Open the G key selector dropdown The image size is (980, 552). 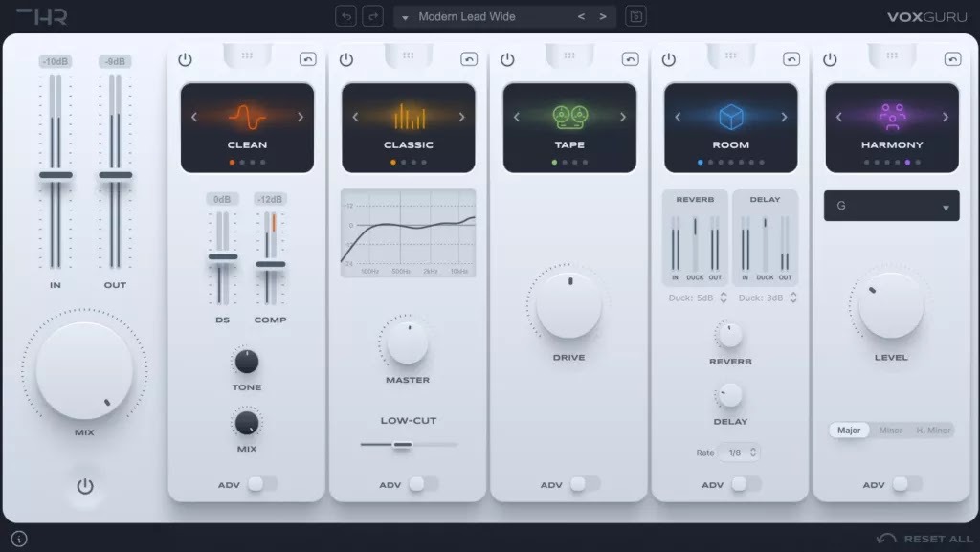tap(891, 206)
